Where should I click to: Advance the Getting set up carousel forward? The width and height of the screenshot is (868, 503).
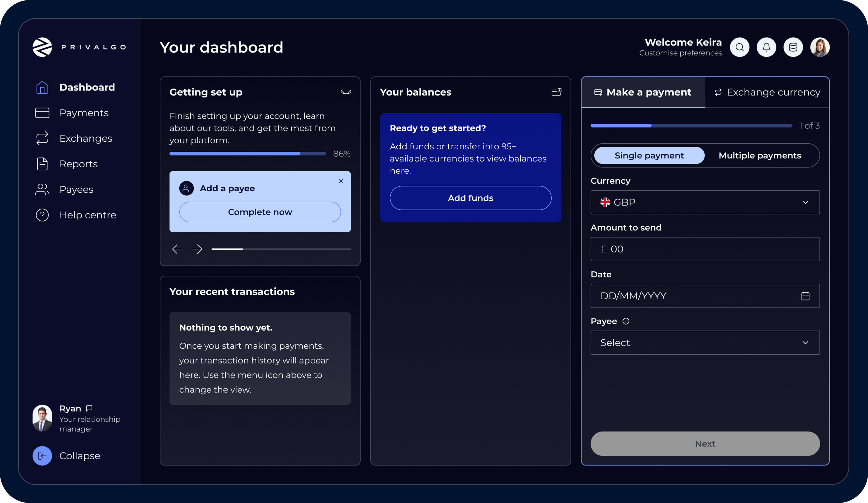pos(198,249)
